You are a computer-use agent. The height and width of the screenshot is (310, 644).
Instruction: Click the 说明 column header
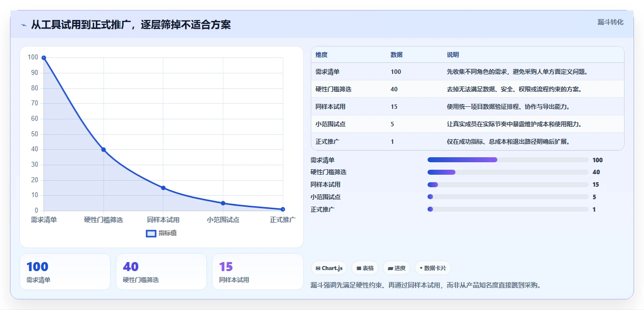(x=453, y=55)
